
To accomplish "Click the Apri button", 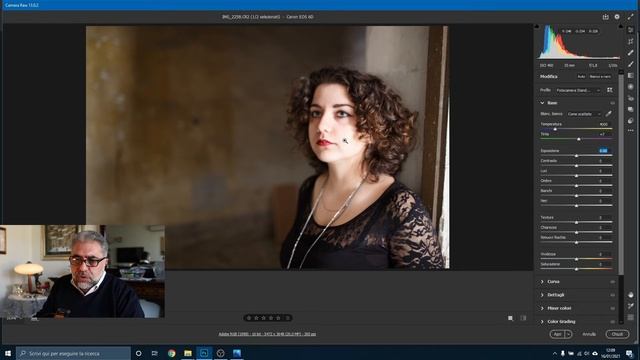I will coord(558,334).
